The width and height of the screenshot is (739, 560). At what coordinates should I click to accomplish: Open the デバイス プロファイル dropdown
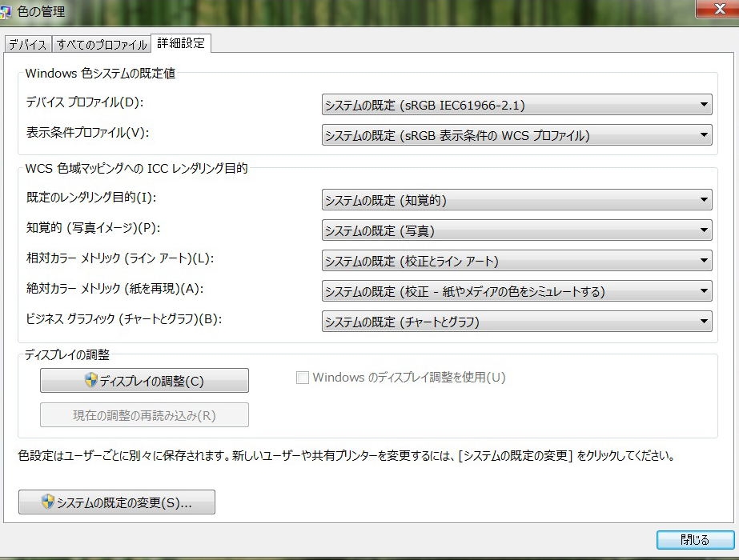(516, 105)
